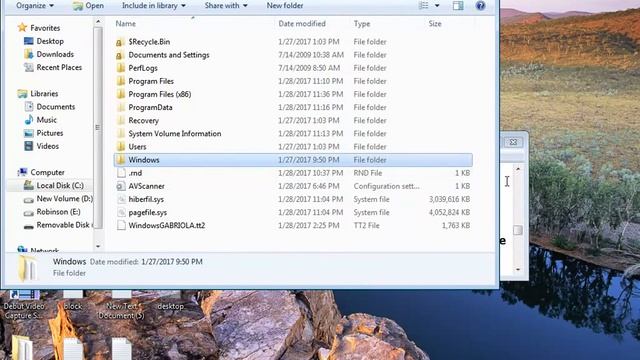The image size is (640, 360).
Task: Create a New folder
Action: point(284,6)
